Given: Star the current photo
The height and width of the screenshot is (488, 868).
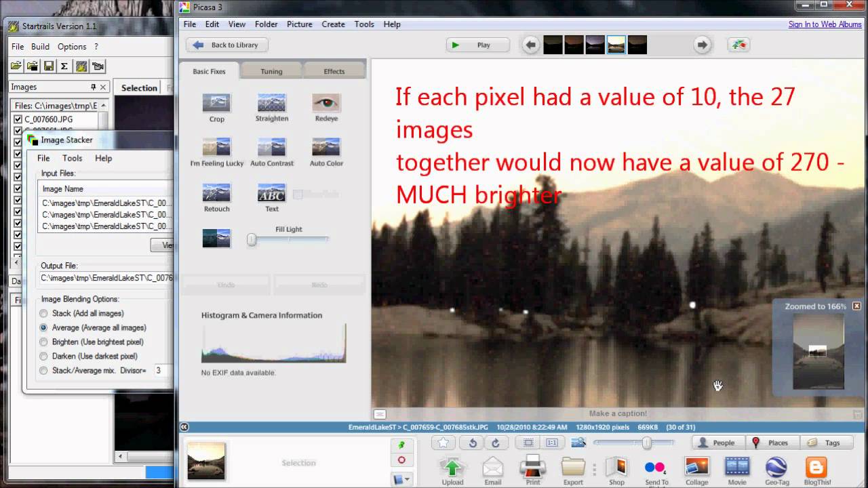Looking at the screenshot, I should [443, 443].
